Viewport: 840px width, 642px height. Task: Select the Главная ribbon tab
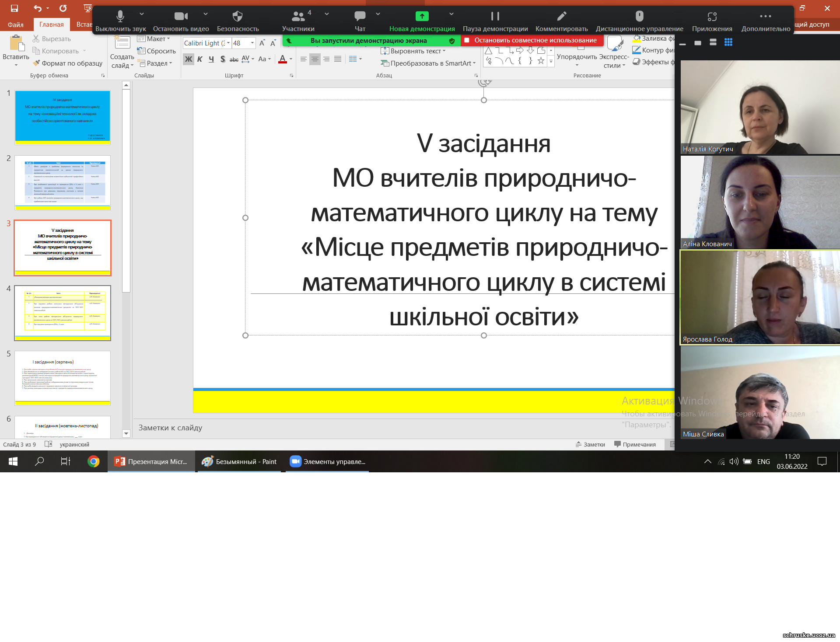tap(52, 24)
